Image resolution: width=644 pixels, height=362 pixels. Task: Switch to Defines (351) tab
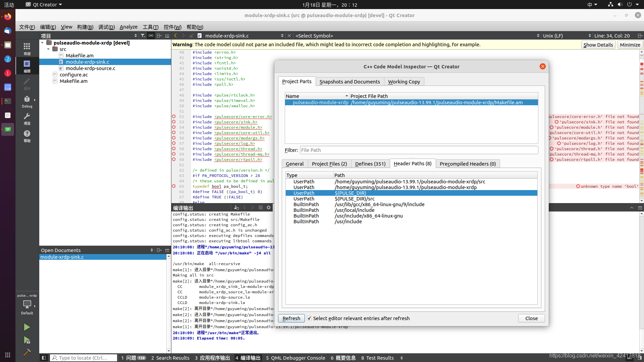(370, 164)
